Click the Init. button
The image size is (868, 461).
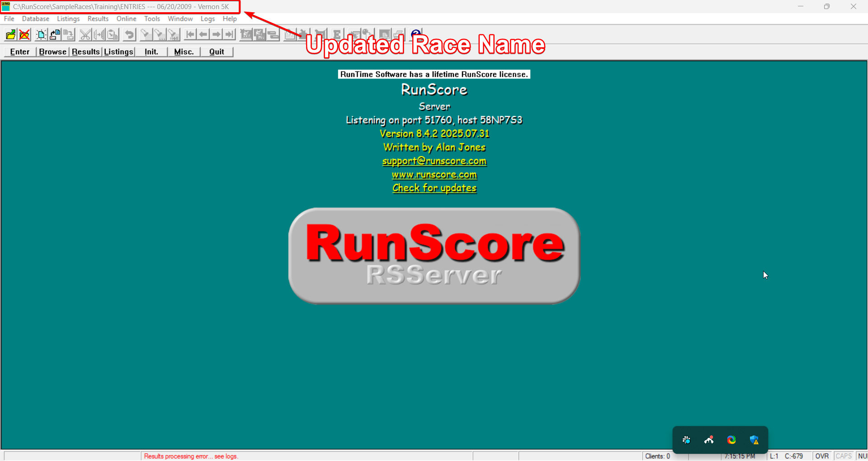pyautogui.click(x=151, y=52)
